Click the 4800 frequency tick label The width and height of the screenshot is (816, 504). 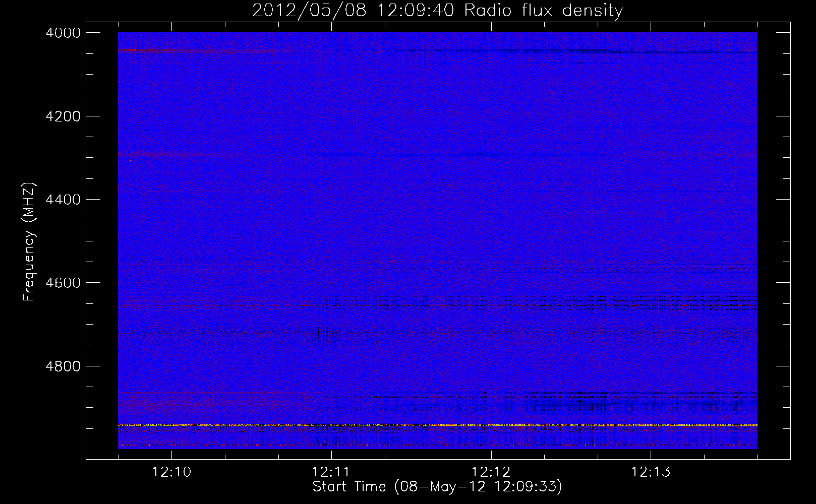click(63, 366)
